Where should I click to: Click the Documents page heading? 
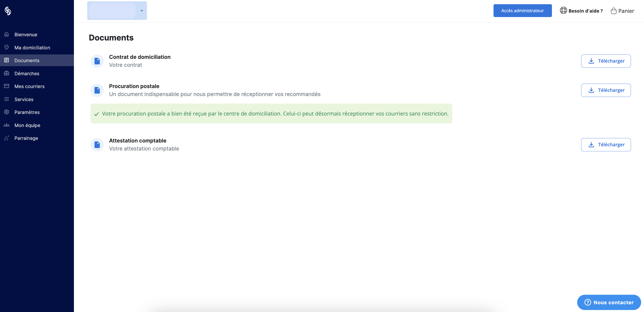tap(111, 37)
